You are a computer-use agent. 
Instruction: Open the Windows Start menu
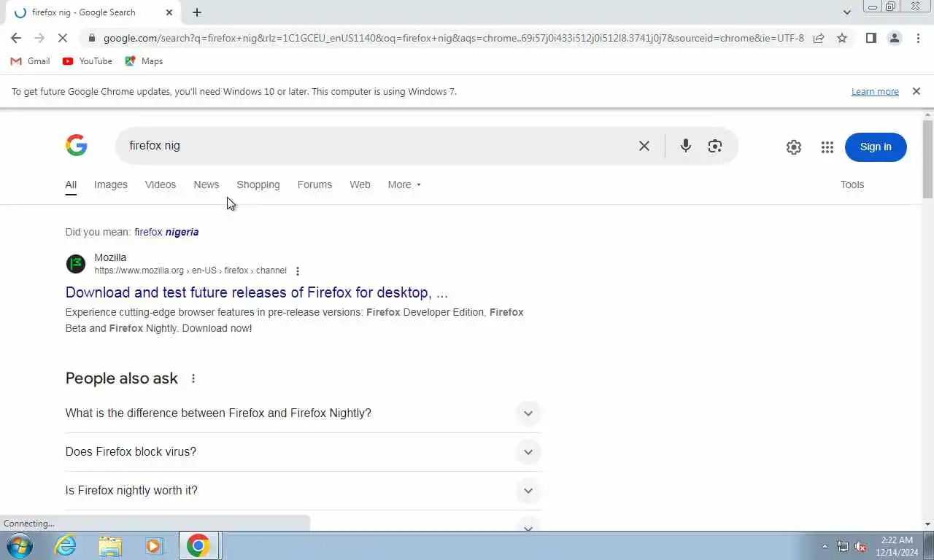[x=19, y=545]
